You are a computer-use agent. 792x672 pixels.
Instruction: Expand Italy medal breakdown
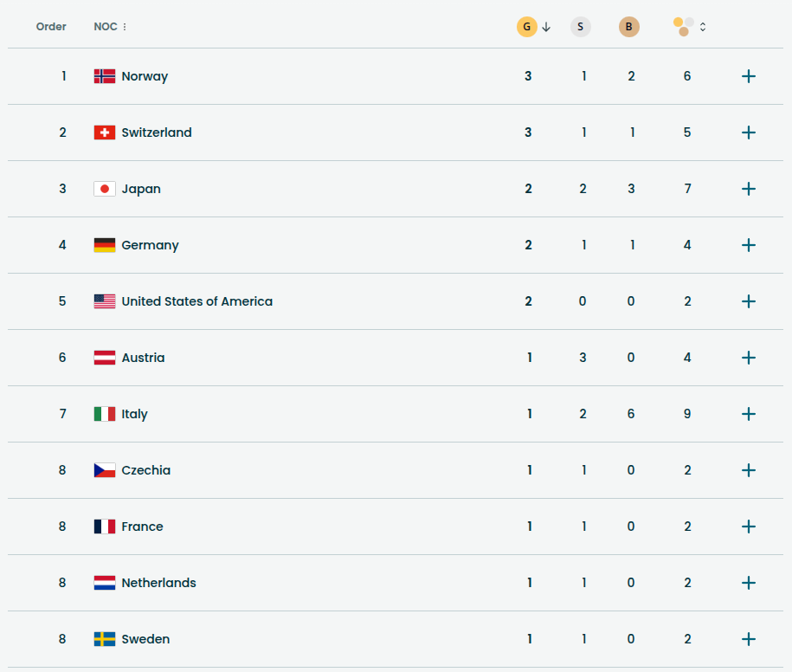click(749, 414)
